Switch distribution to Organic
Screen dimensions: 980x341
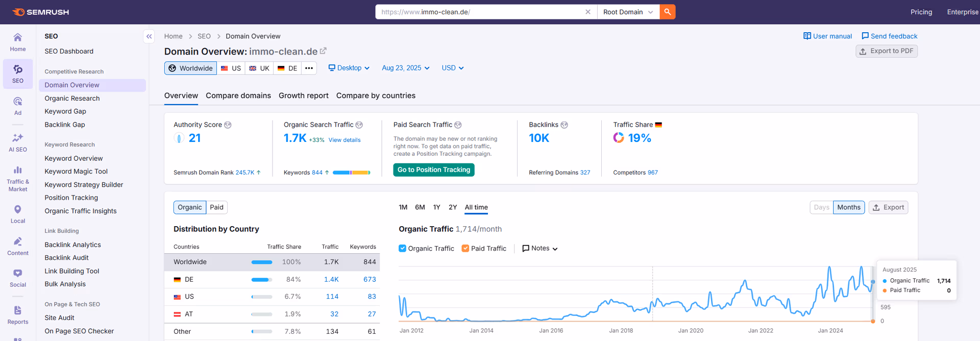coord(190,207)
